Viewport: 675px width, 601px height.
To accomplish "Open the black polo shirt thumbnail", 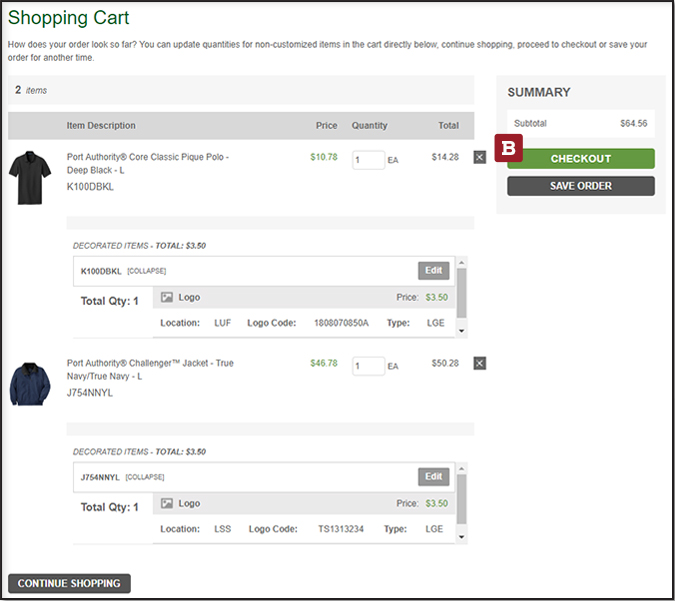I will coord(27,177).
